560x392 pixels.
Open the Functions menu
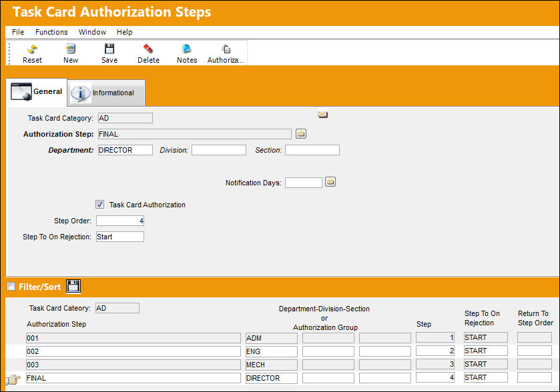coord(51,32)
